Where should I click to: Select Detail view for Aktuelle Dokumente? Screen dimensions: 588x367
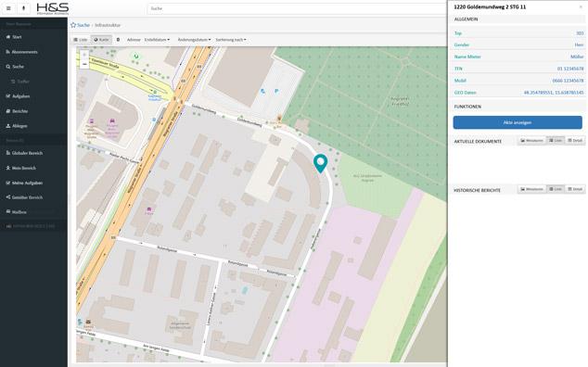tap(575, 141)
